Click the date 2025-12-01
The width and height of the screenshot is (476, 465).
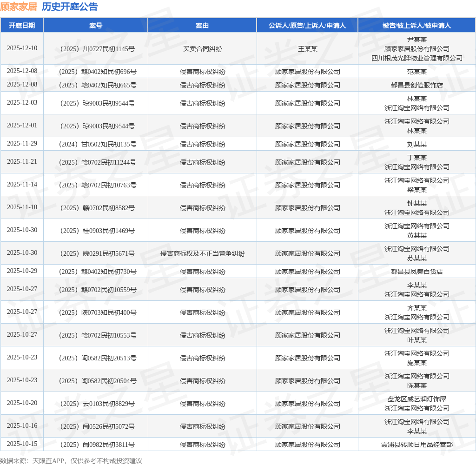22,126
